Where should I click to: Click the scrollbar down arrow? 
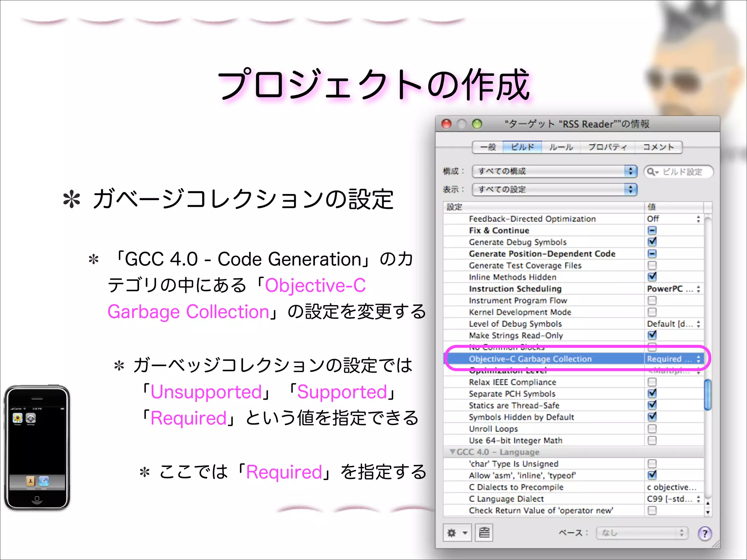point(708,512)
